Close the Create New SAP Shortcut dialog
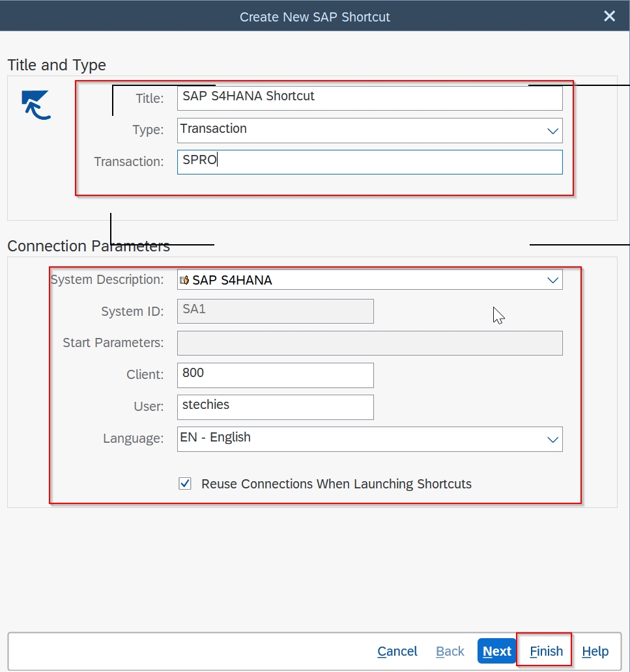Viewport: 630px width, 672px height. coord(609,16)
